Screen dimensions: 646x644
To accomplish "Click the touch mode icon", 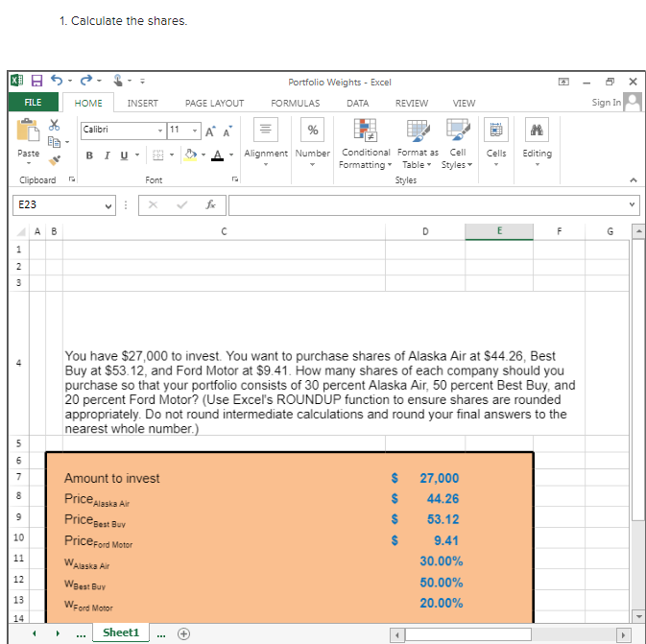I will (118, 81).
